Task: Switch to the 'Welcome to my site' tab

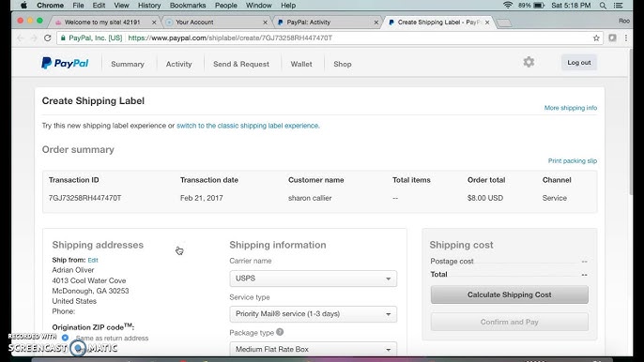Action: click(x=102, y=23)
